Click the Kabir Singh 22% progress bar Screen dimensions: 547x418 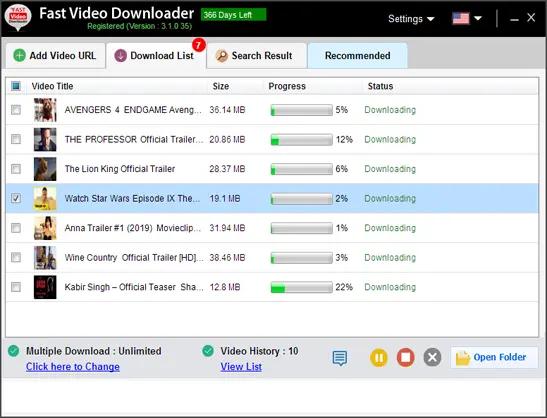(x=301, y=287)
